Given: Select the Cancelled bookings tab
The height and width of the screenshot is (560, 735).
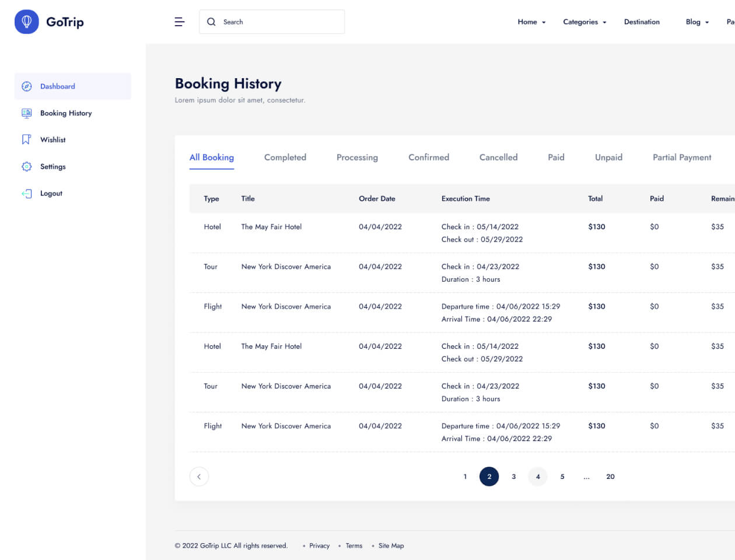Looking at the screenshot, I should click(x=498, y=157).
